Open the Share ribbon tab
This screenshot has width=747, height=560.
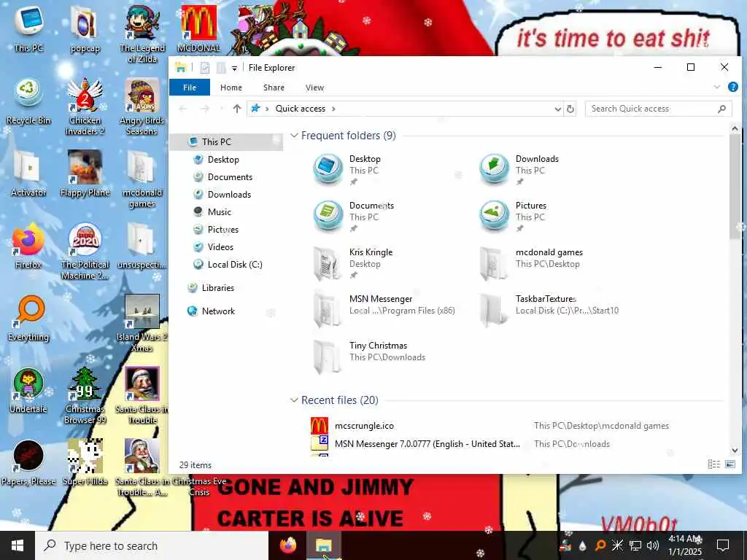click(274, 87)
